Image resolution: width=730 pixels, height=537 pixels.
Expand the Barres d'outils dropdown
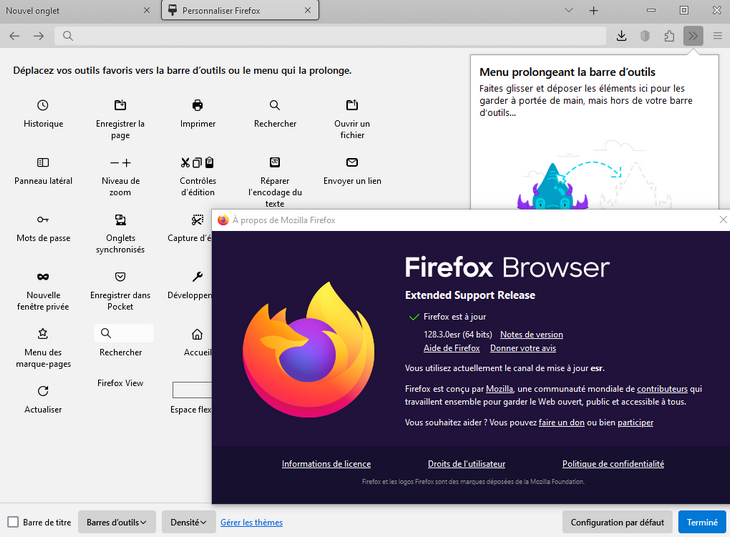(x=116, y=522)
